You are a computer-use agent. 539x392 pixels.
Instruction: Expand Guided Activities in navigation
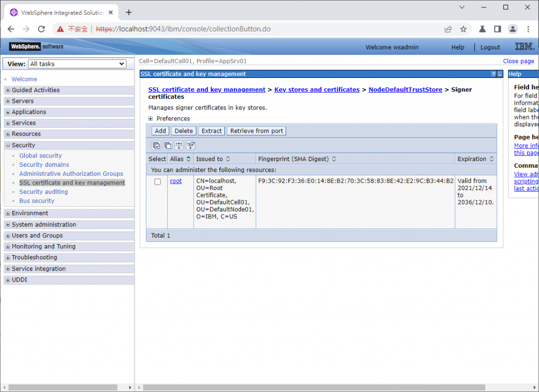(8, 90)
